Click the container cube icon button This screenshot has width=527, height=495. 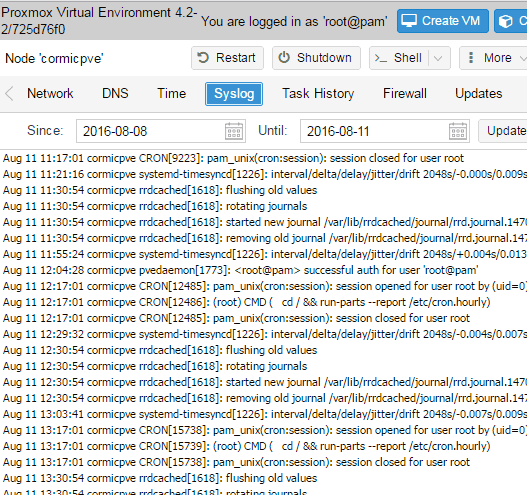click(505, 21)
